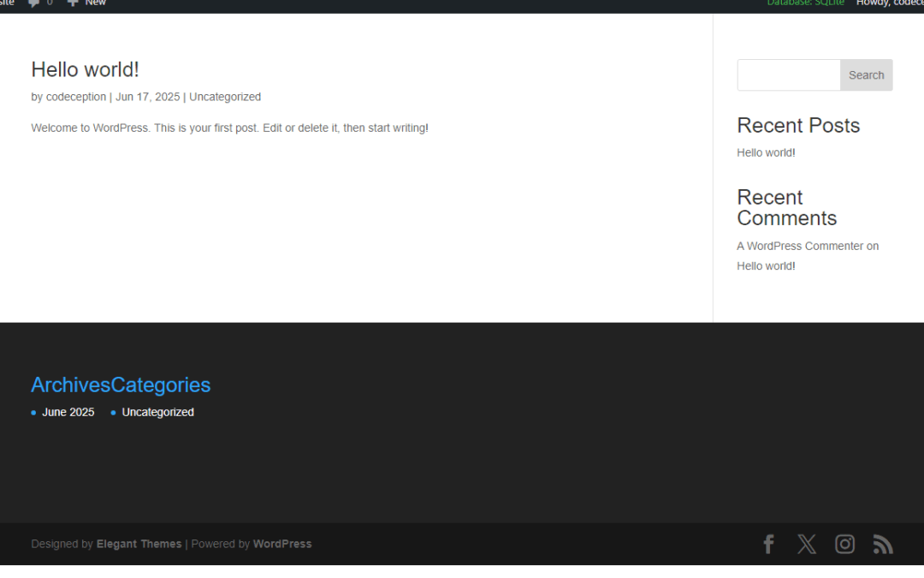Viewport: 924px width, 578px height.
Task: Focus the sidebar search input field
Action: click(789, 74)
